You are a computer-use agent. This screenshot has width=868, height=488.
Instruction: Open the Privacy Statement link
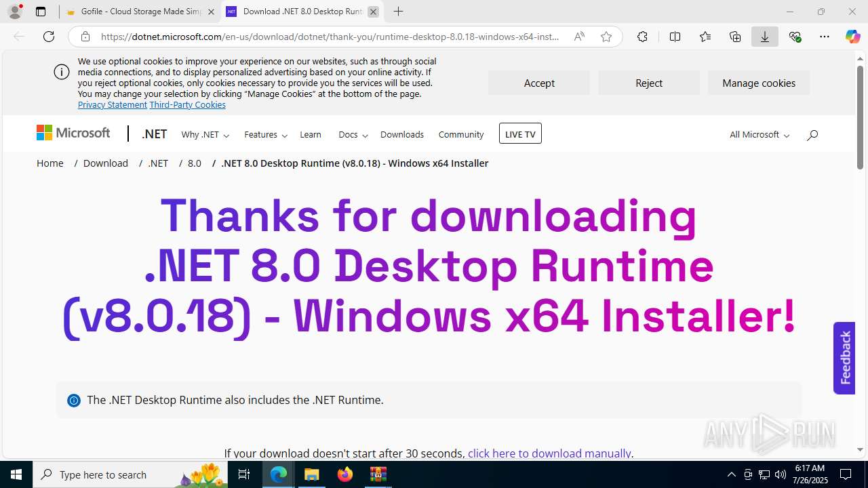pos(113,104)
